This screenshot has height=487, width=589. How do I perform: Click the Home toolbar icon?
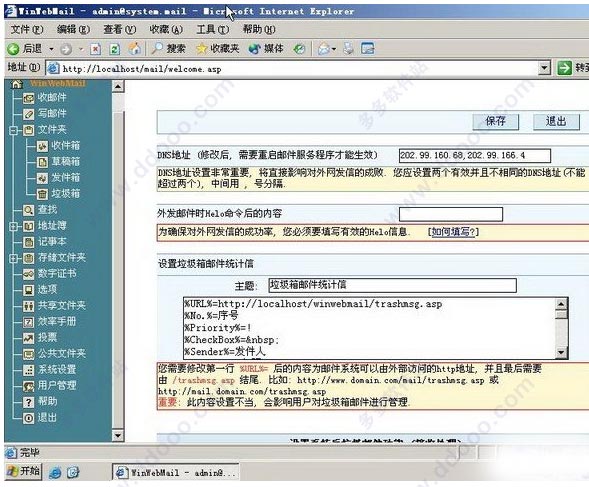134,48
